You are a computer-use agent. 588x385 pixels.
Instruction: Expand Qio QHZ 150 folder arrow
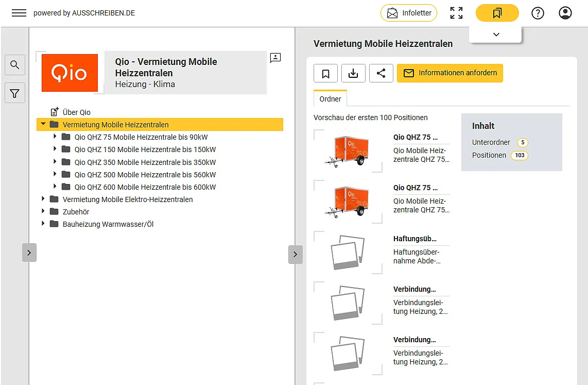(55, 149)
